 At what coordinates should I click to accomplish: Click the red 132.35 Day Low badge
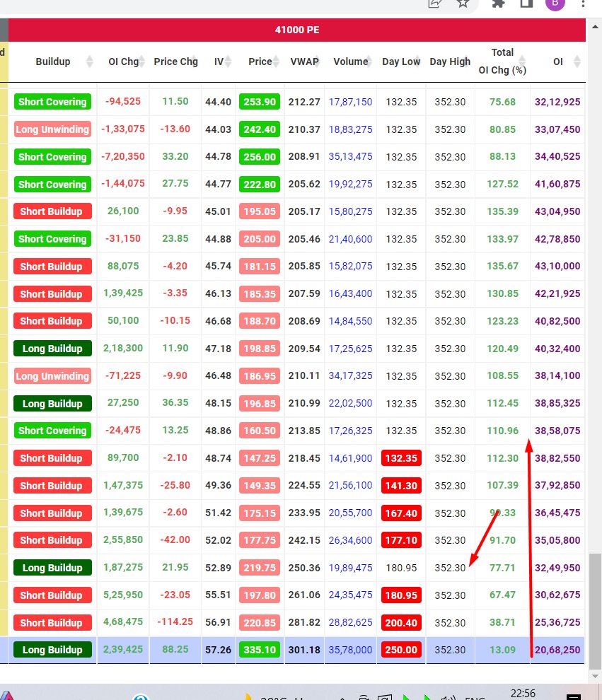(401, 458)
